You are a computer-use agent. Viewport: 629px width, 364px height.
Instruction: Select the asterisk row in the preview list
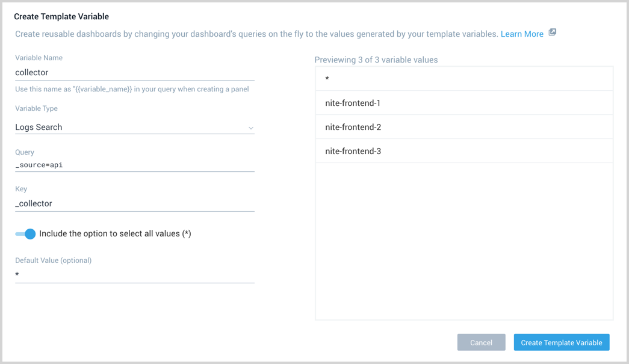click(463, 78)
